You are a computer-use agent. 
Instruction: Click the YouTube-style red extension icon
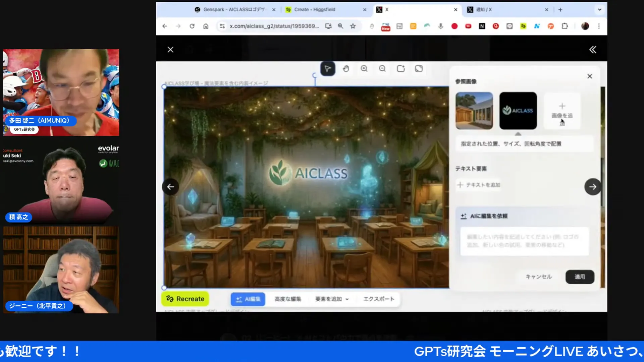click(x=468, y=26)
